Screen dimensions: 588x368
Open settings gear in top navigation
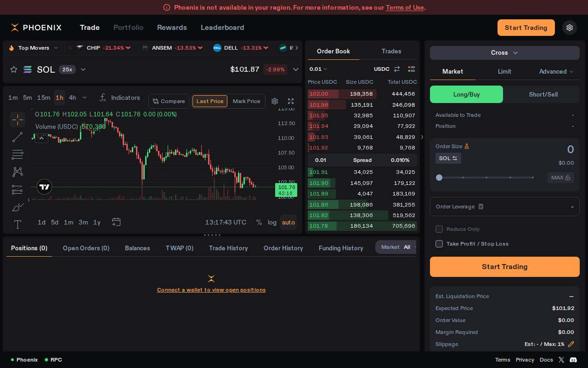[570, 28]
